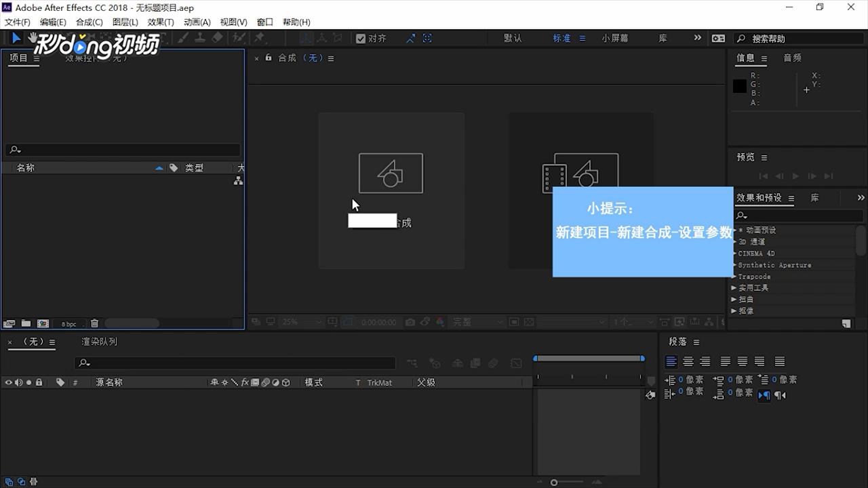
Task: Justify all lines of paragraph
Action: coord(780,361)
